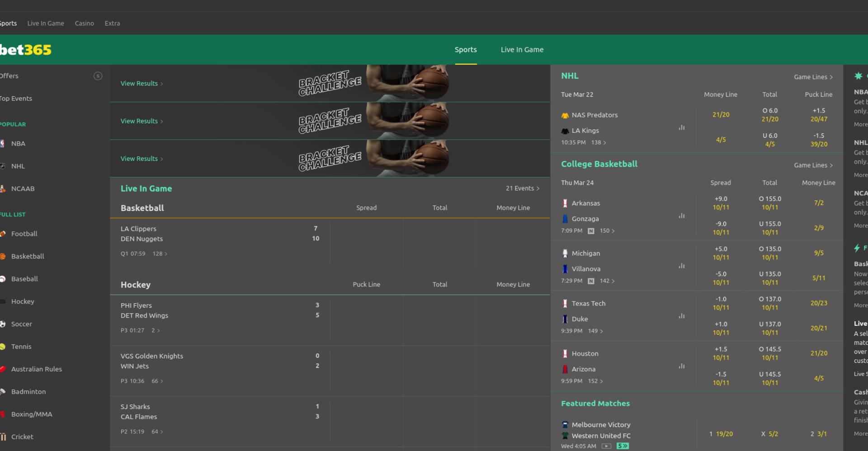Select Melbourne Victory win 19/20

click(x=721, y=434)
